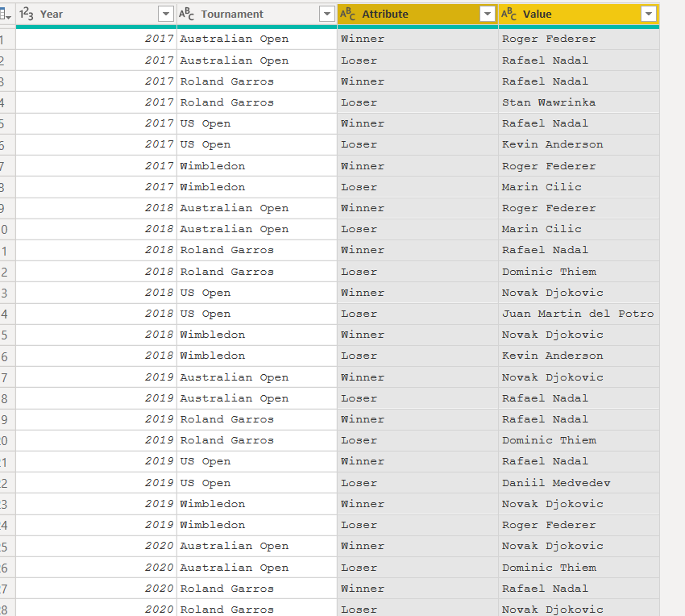
Task: Select the Value column header
Action: [x=579, y=14]
